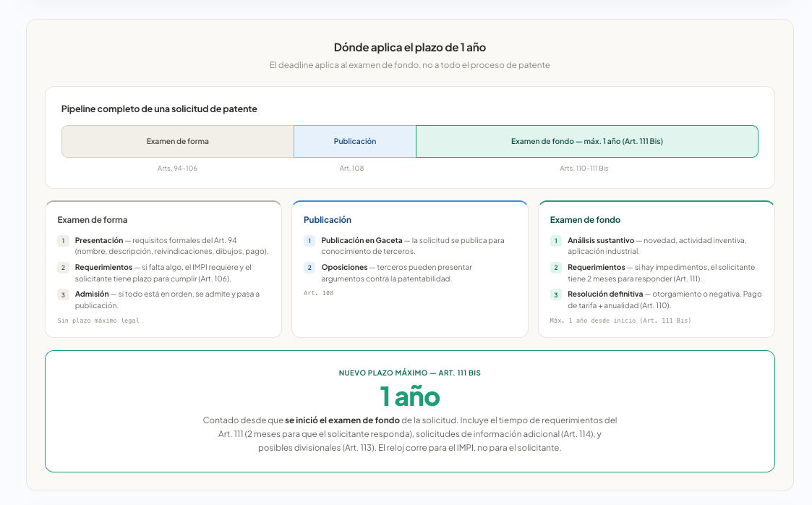The width and height of the screenshot is (812, 505).
Task: Click the 'Publicación' card title
Action: 328,220
